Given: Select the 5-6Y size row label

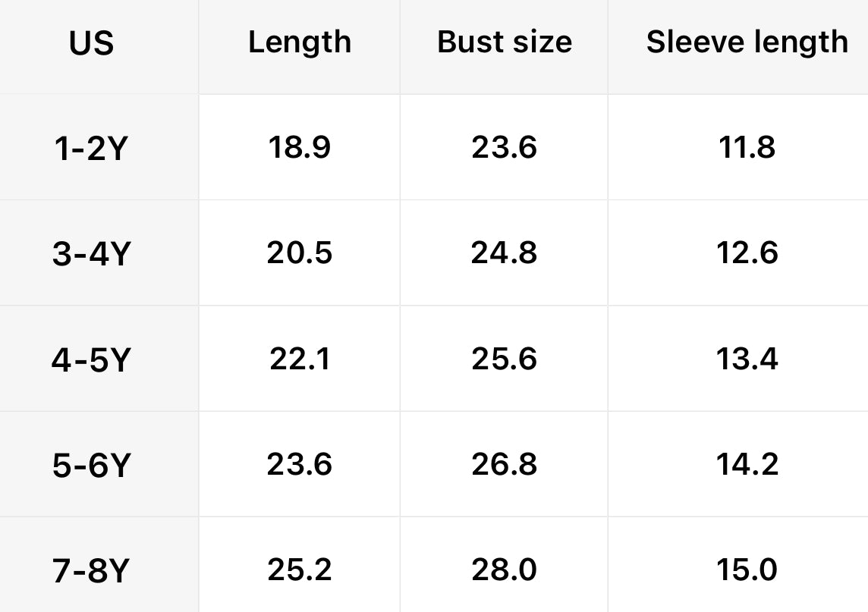Looking at the screenshot, I should click(91, 465).
